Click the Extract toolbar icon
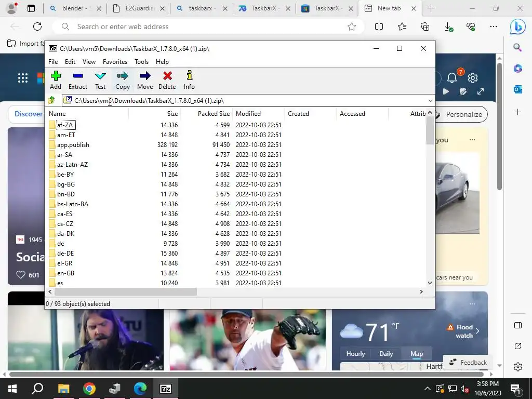Screen dimensions: 532x399 point(78,80)
